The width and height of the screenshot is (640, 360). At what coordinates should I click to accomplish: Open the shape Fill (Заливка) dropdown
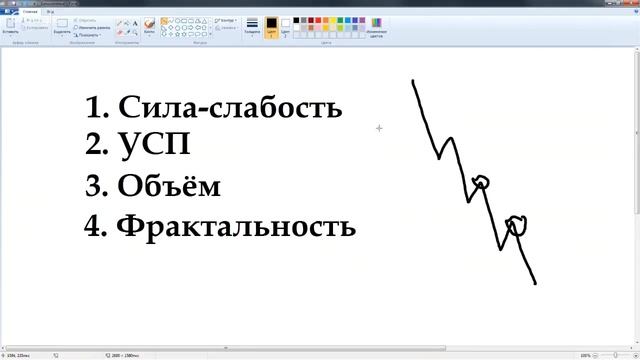tap(226, 28)
